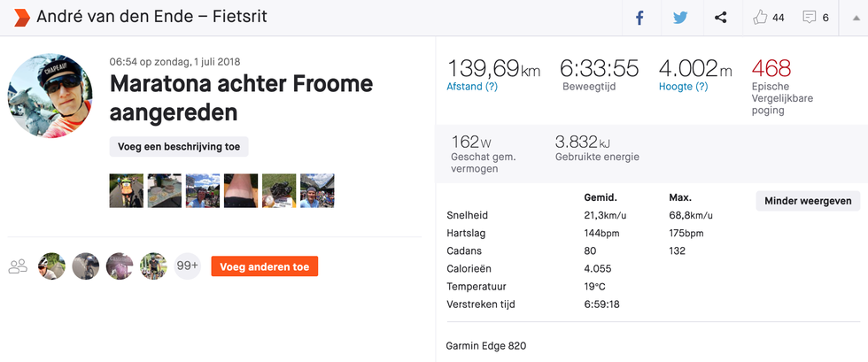Click Voeg een beschrijving toe
This screenshot has height=362, width=868.
[x=179, y=147]
